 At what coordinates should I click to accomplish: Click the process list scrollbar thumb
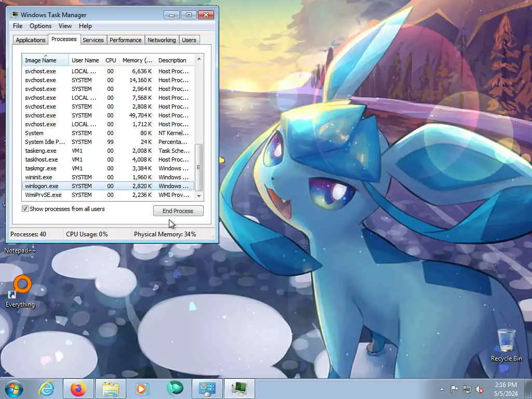199,167
